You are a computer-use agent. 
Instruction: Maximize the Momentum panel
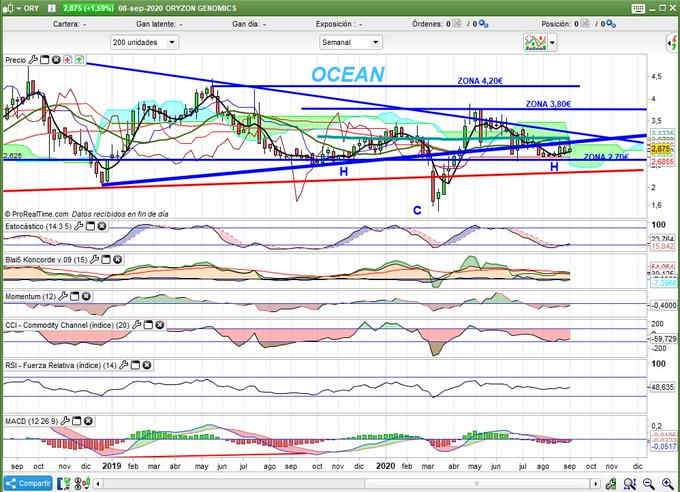75,296
